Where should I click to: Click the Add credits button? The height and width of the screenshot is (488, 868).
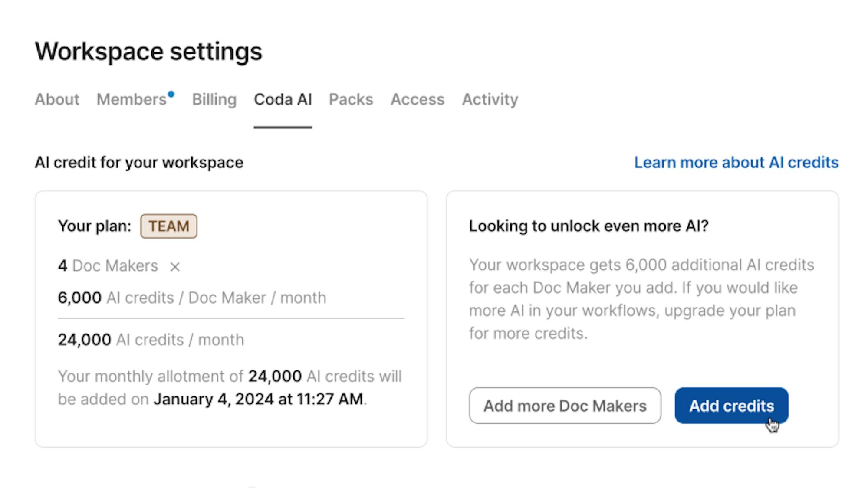pos(731,406)
